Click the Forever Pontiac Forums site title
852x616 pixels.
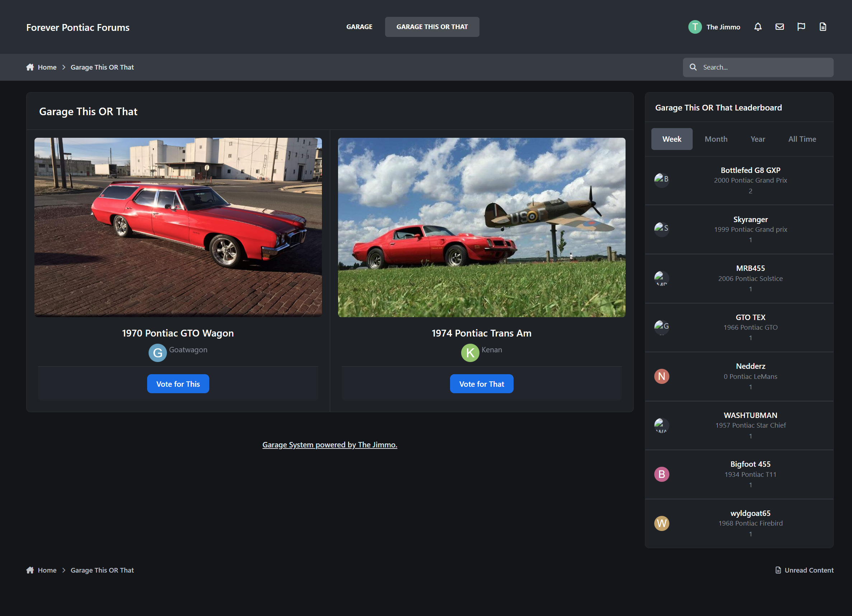[78, 27]
